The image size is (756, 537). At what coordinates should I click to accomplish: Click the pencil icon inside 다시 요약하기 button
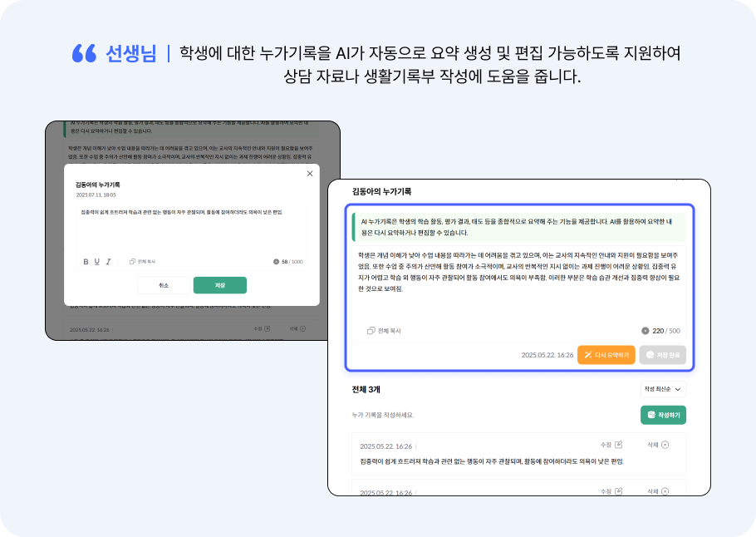(x=587, y=354)
